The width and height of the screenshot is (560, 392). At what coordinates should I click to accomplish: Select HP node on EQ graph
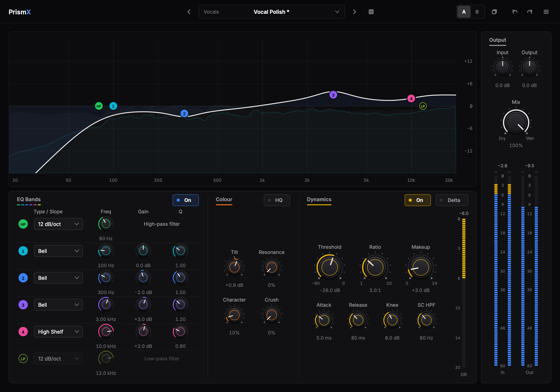(x=99, y=106)
